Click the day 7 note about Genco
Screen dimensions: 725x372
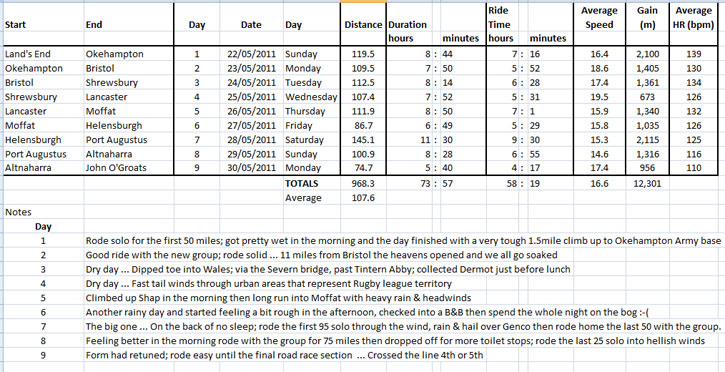coord(403,326)
